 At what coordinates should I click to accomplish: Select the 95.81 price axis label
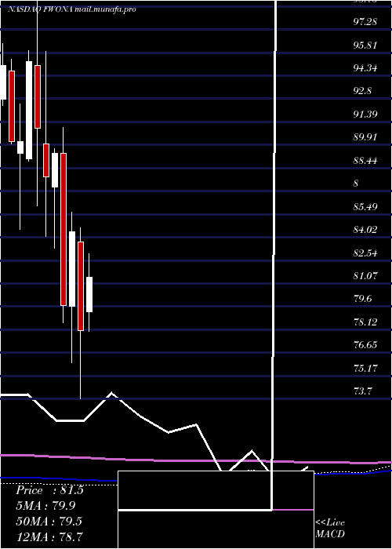(x=365, y=45)
